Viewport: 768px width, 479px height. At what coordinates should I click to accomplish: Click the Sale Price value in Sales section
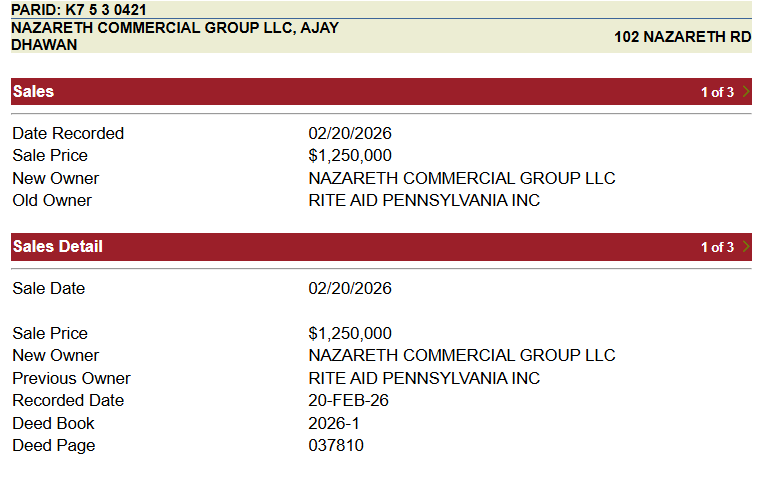click(350, 156)
